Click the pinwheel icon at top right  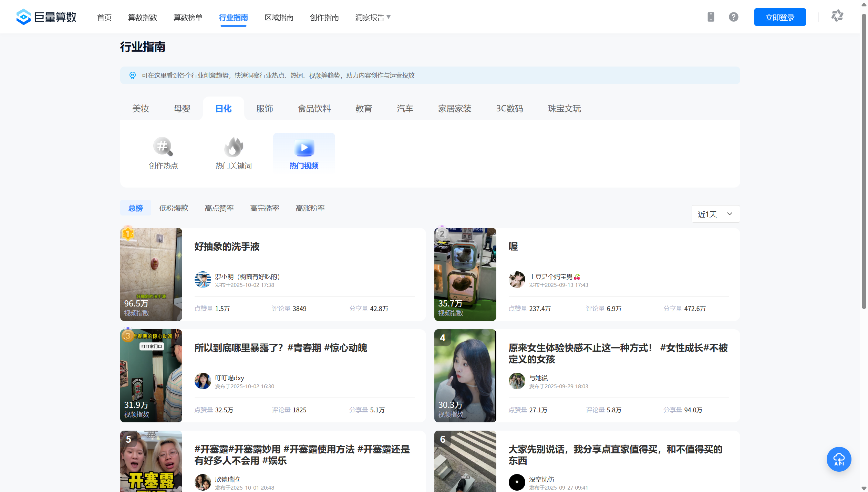(837, 16)
